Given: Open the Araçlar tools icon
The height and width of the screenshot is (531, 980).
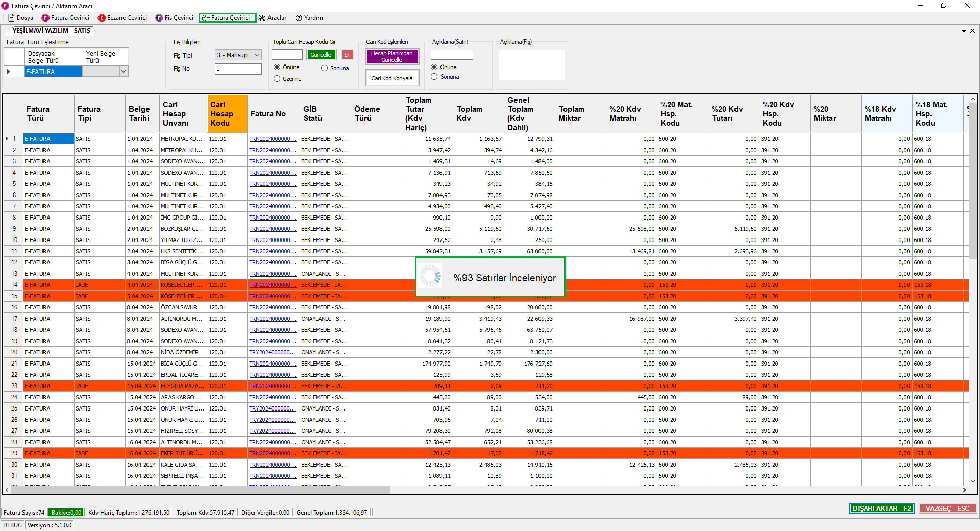Looking at the screenshot, I should pos(262,18).
